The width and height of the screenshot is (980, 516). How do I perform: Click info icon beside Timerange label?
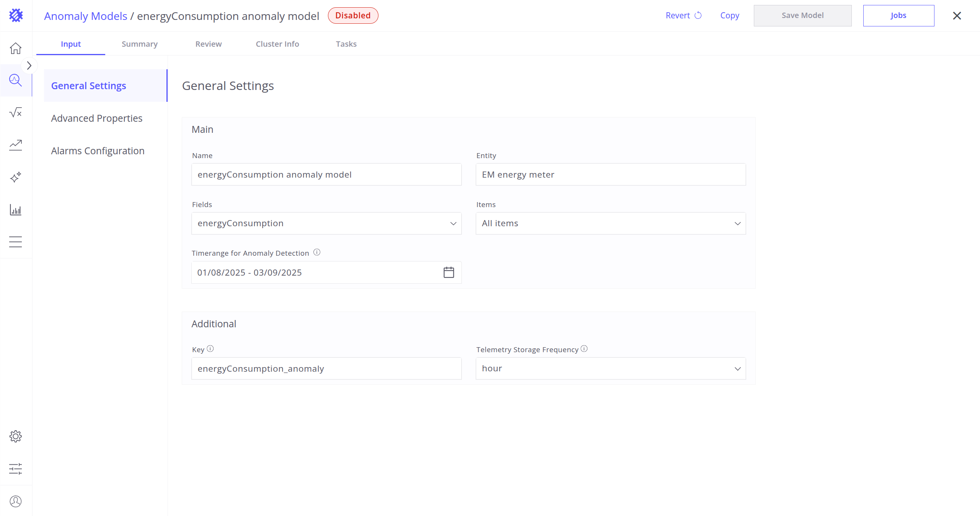click(x=317, y=252)
